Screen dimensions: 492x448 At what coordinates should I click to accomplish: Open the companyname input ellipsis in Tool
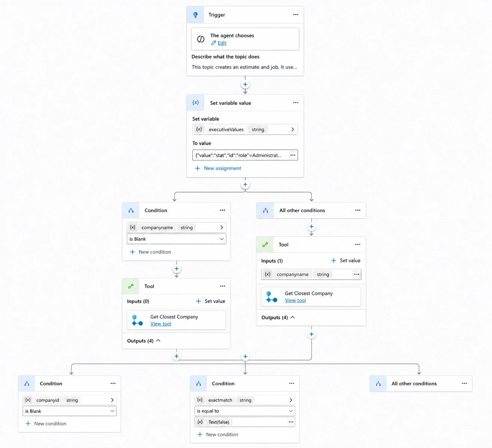click(x=357, y=274)
